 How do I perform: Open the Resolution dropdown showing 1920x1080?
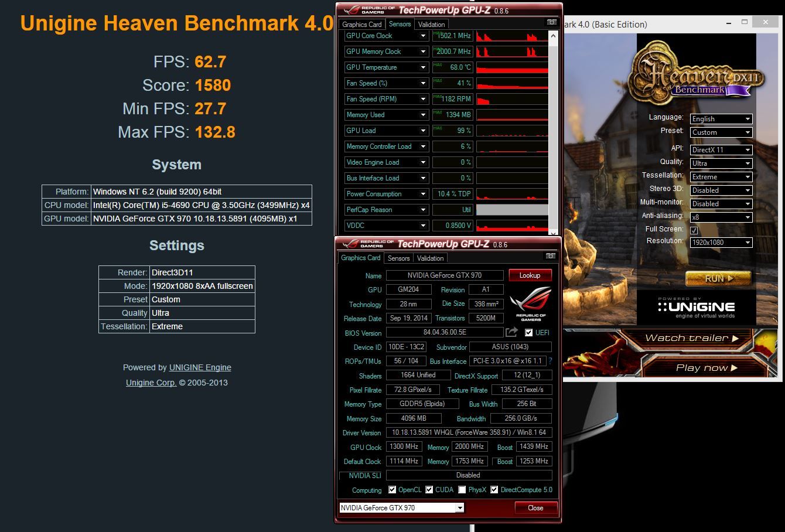[721, 243]
